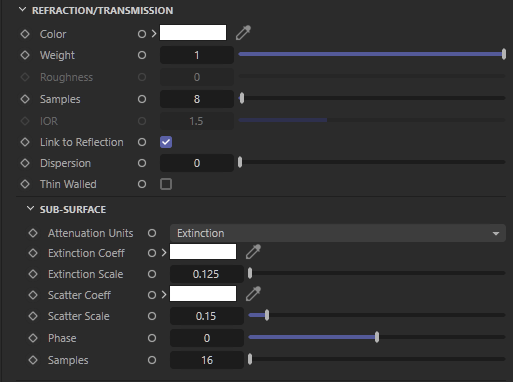
Task: Click the refraction Samples slider handle
Action: point(242,98)
